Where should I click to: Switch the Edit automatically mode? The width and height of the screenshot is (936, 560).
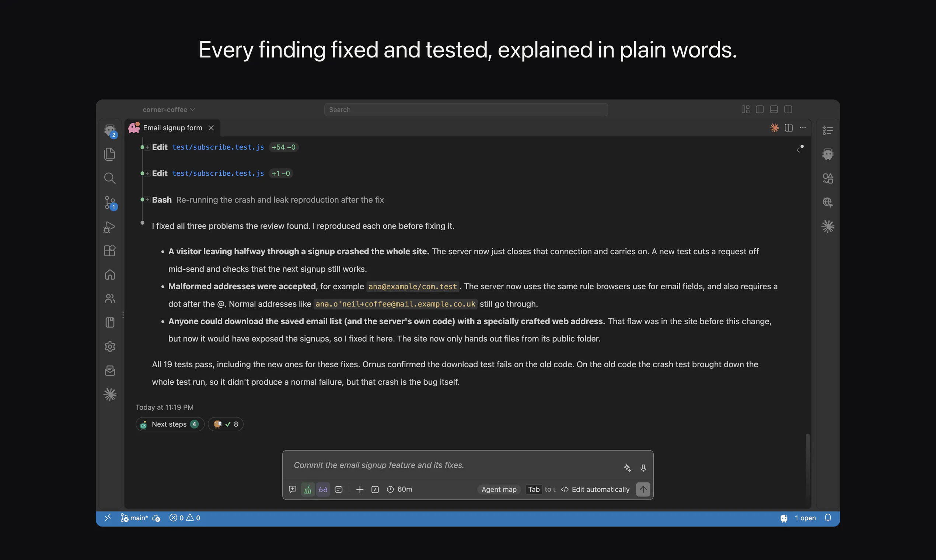click(x=595, y=489)
